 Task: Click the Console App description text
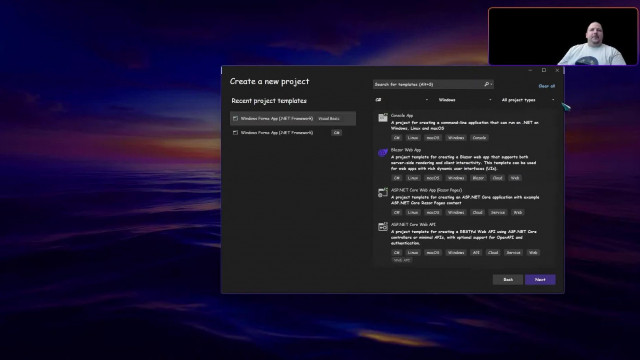[464, 125]
